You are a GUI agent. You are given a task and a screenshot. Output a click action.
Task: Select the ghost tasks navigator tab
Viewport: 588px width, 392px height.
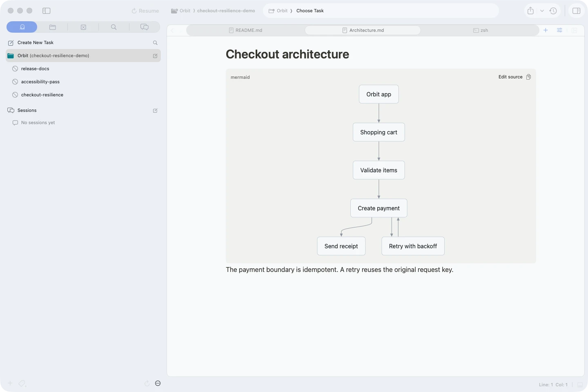[22, 27]
